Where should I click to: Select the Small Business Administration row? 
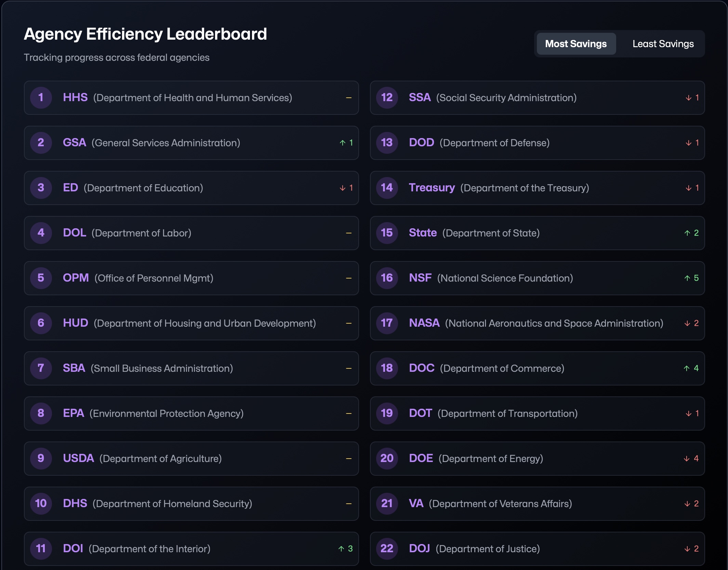191,368
